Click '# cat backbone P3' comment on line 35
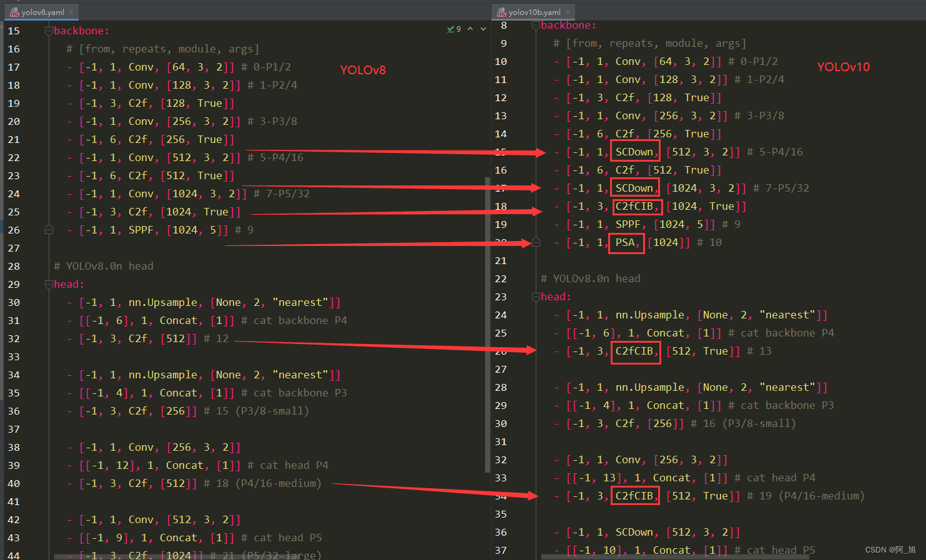The height and width of the screenshot is (560, 926). click(x=294, y=393)
